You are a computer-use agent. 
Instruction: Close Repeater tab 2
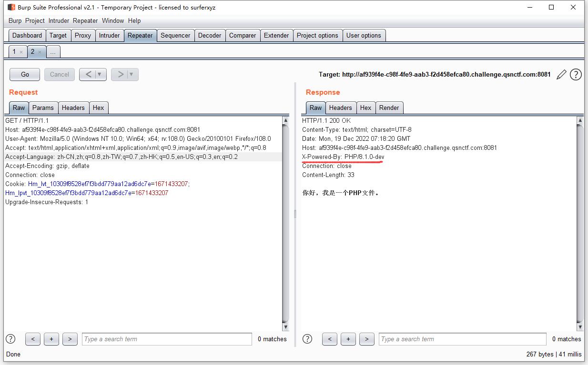[x=40, y=52]
